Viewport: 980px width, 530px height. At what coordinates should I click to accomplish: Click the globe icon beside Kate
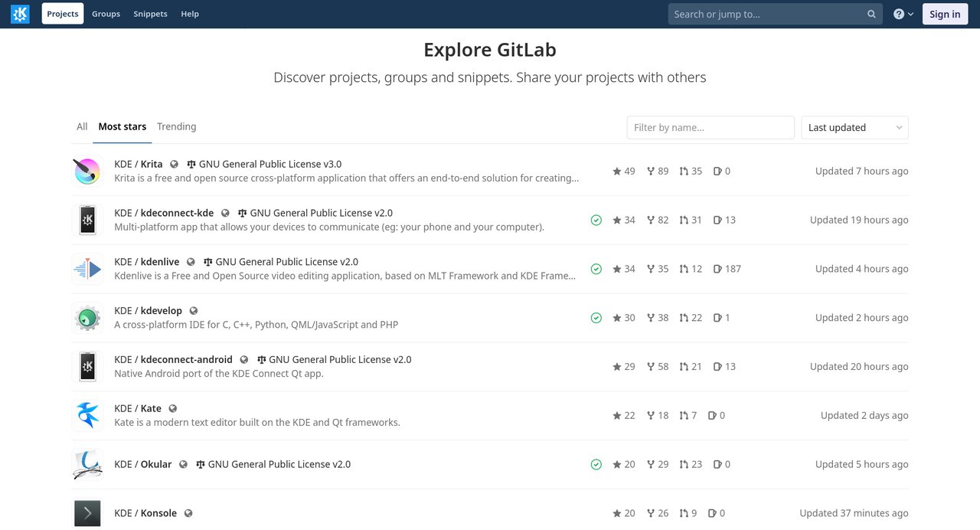coord(173,408)
